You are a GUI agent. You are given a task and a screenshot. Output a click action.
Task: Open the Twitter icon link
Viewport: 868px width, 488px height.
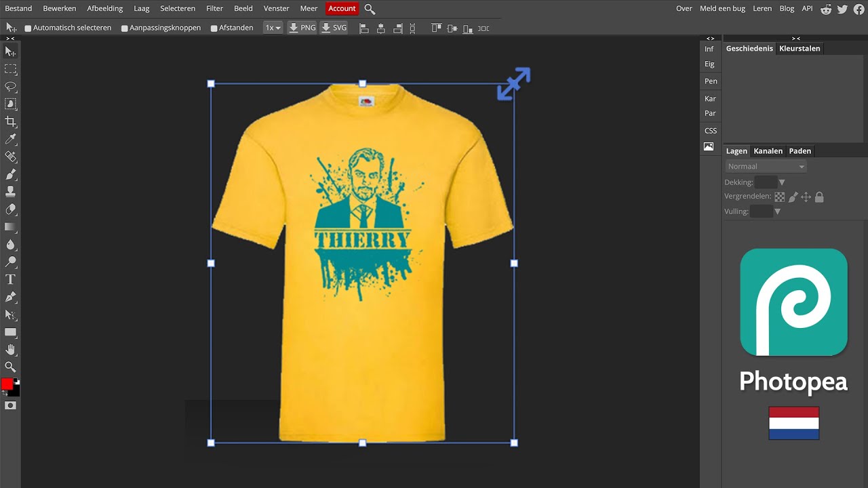(x=842, y=9)
